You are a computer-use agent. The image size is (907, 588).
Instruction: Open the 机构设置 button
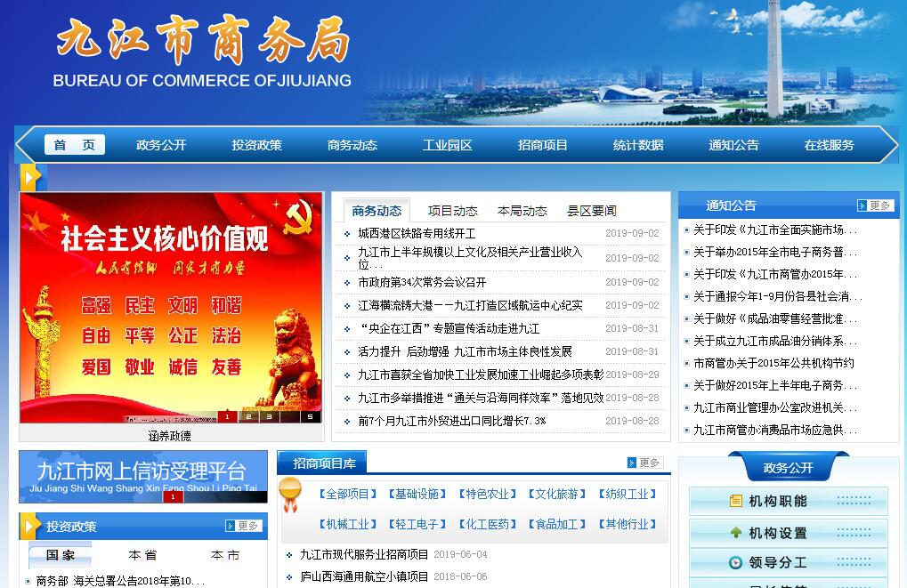[x=788, y=533]
